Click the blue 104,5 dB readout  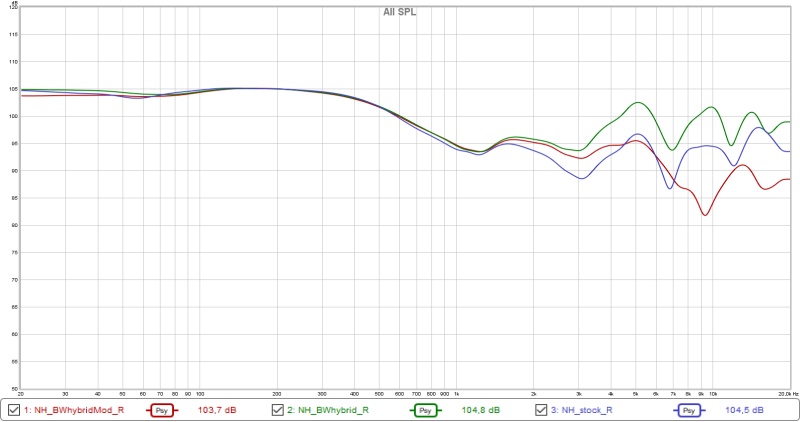(x=745, y=410)
